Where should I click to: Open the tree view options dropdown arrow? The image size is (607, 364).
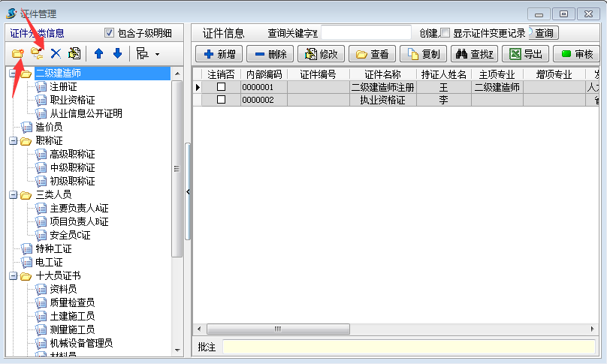coord(157,54)
